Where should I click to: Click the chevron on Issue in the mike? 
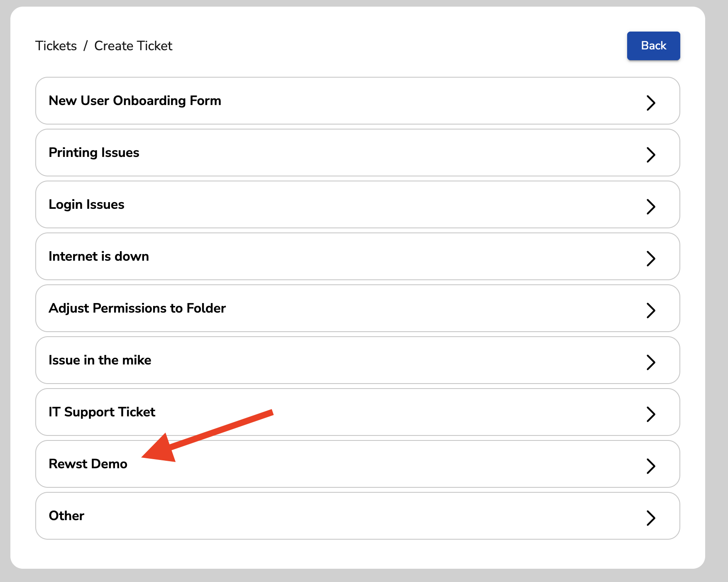[650, 362]
